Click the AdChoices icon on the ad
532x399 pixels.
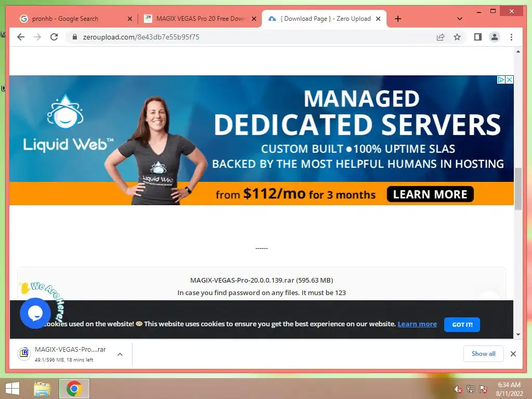[501, 79]
